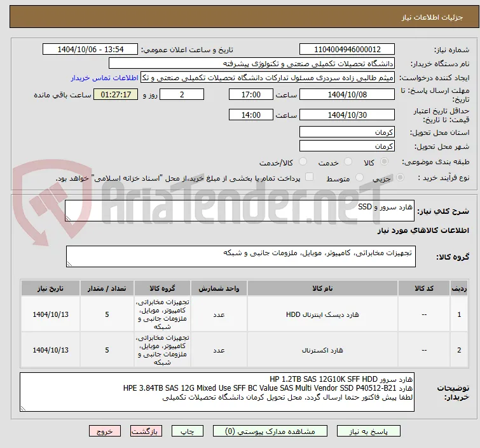
Task: Select the 'کالا' radio button
Action: [x=384, y=162]
